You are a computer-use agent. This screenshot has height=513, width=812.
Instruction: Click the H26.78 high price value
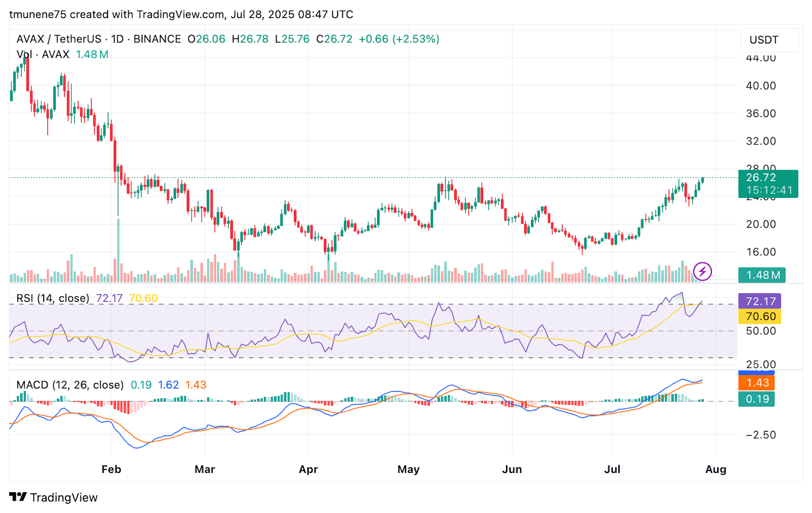point(250,39)
